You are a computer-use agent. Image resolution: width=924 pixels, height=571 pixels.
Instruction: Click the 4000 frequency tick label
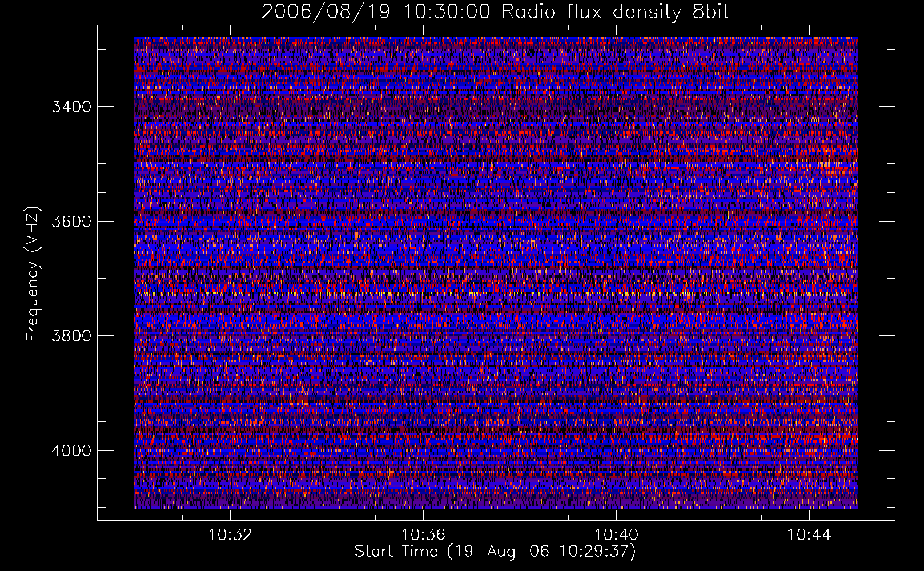tap(71, 450)
